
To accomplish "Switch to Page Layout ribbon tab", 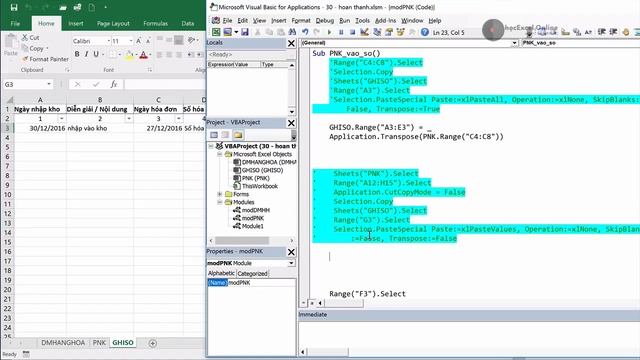I will (113, 24).
